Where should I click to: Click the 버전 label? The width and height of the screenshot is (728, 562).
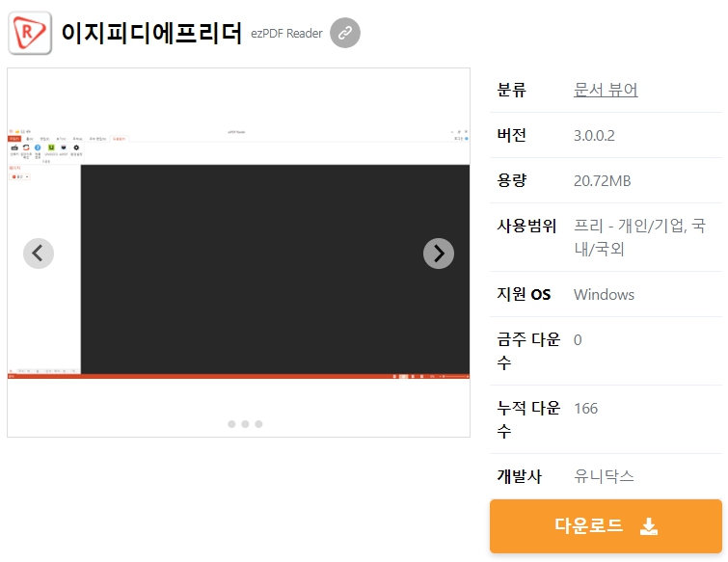[512, 135]
